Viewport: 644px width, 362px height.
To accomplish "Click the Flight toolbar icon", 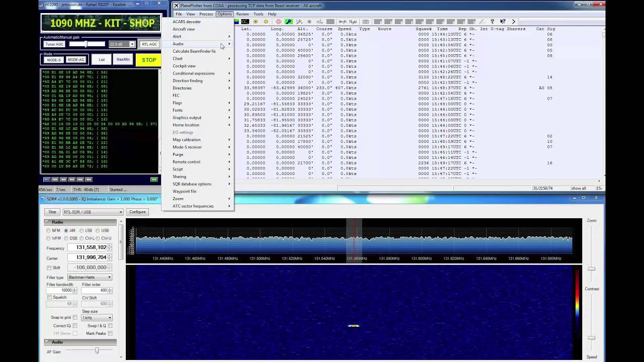I will click(x=353, y=22).
